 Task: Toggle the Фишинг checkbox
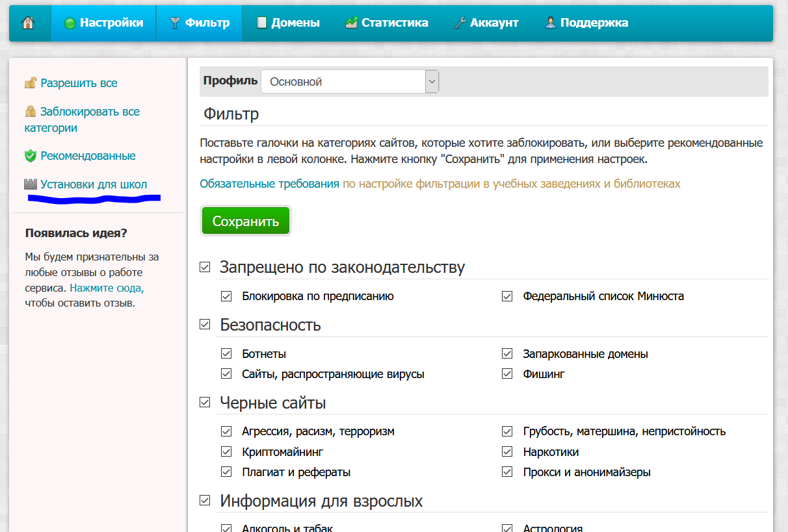click(x=508, y=374)
